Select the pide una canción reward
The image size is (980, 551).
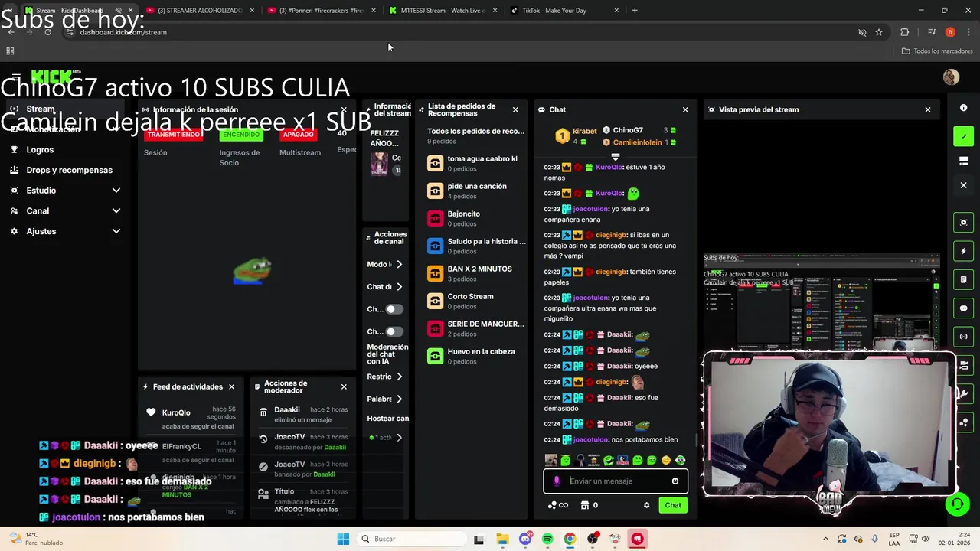coord(476,191)
